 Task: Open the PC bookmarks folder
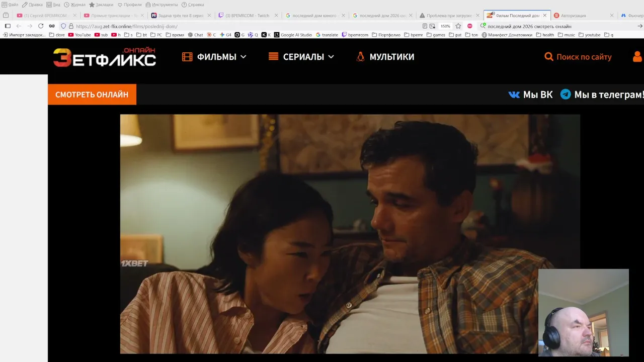[x=156, y=35]
